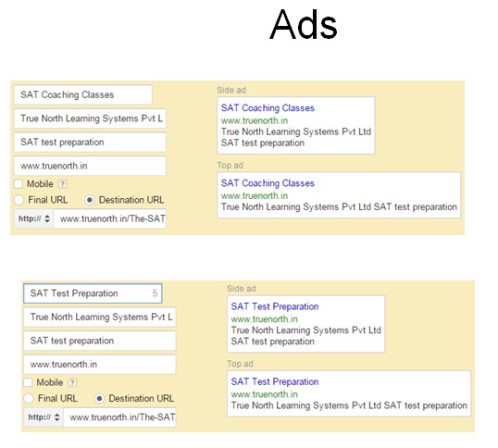
Task: Open SAT Coaching Classes link in side ad
Action: (268, 108)
